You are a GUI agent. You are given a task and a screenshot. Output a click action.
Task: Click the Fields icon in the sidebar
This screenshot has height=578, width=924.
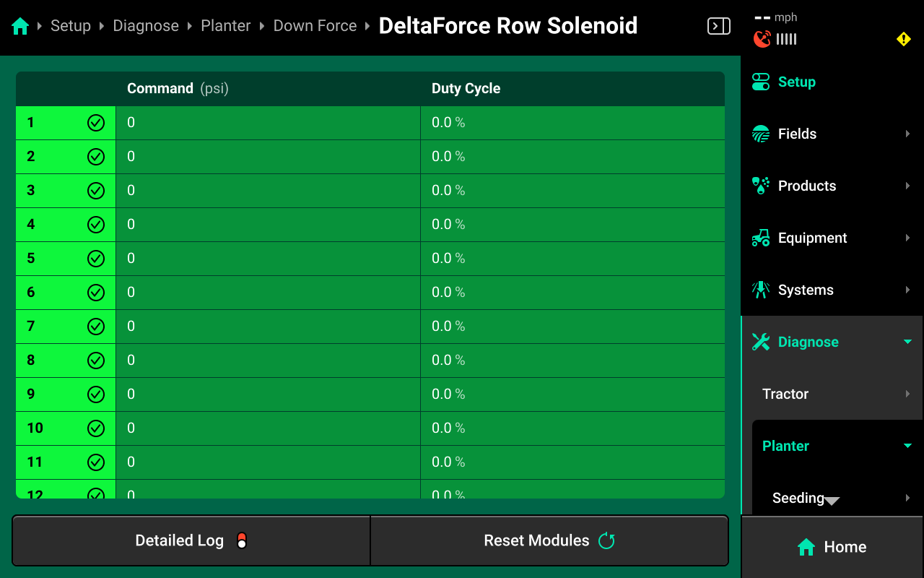[761, 134]
